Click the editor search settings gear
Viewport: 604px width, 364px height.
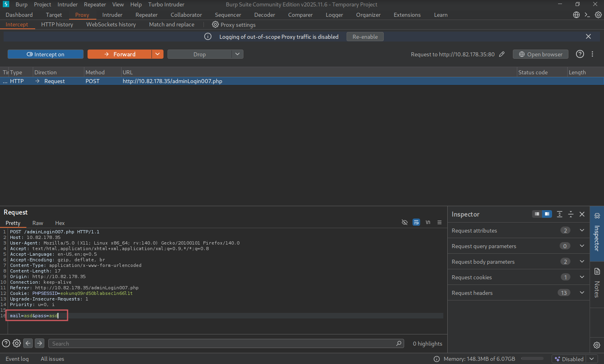tap(17, 343)
